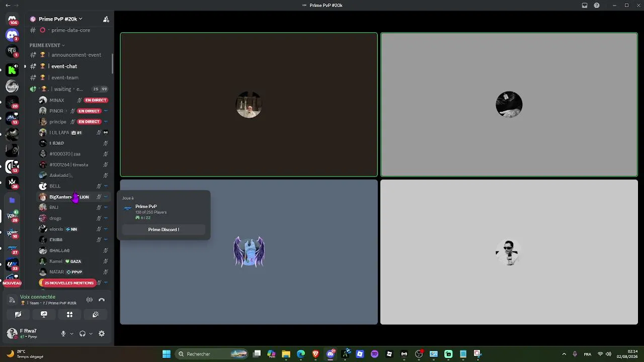Select user BNJ in voice list
Image resolution: width=644 pixels, height=362 pixels.
73,208
